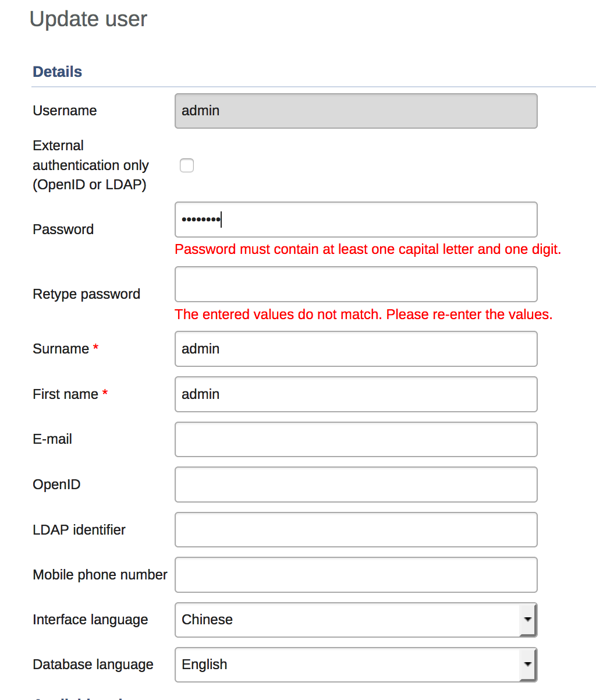Image resolution: width=596 pixels, height=700 pixels.
Task: Select the Mobile phone number field
Action: [356, 575]
